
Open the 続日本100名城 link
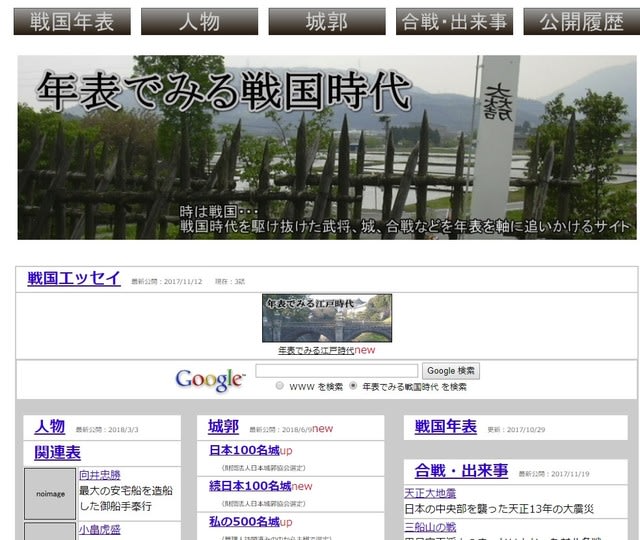point(250,486)
